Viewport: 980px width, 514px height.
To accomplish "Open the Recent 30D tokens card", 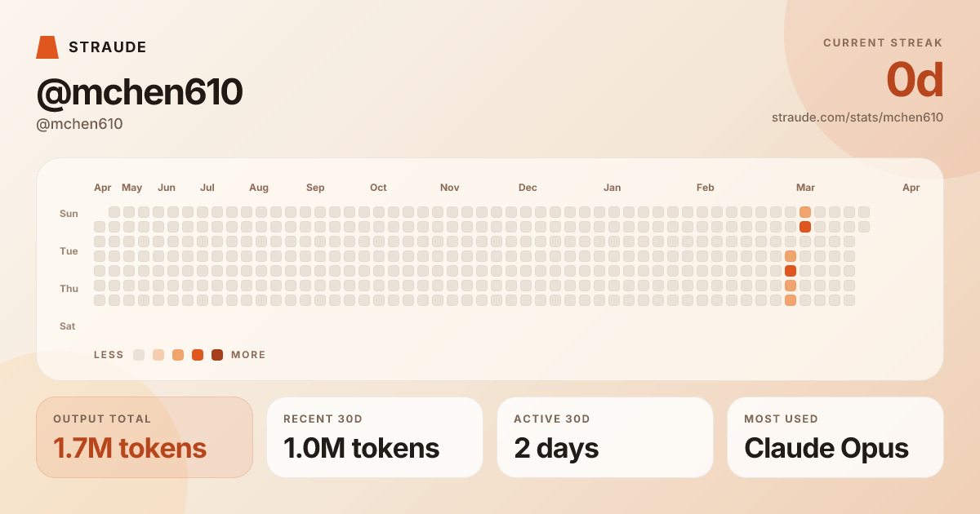I will click(x=375, y=437).
